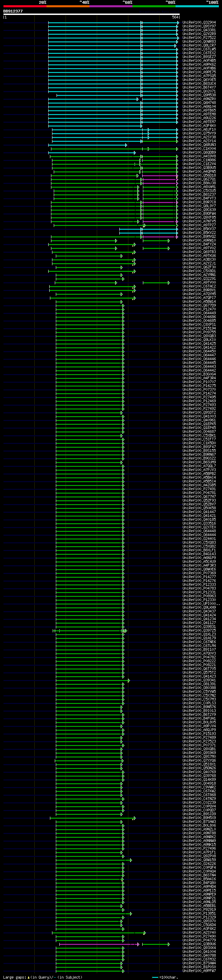Viewport: 222px width, 980px height.
Task: Select hit label UniRef100_Q93XK4
Action: click(199, 948)
